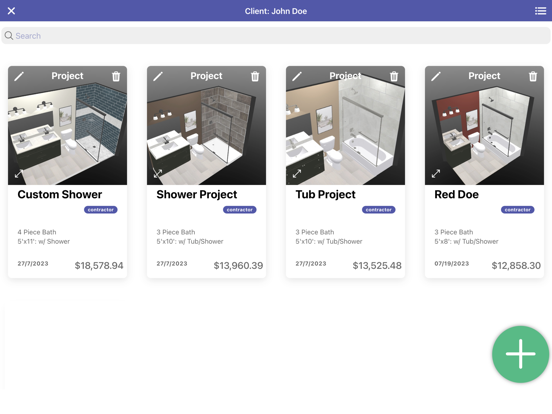Click the Custom Shower title
This screenshot has width=552, height=414.
[60, 194]
